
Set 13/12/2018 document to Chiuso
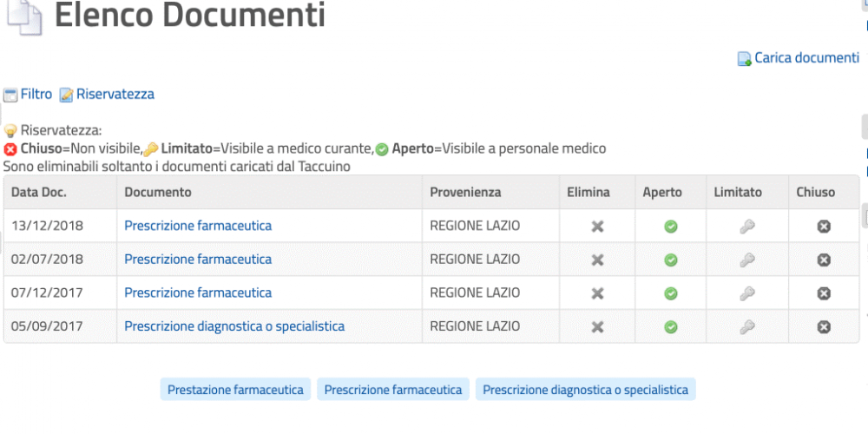click(x=824, y=227)
